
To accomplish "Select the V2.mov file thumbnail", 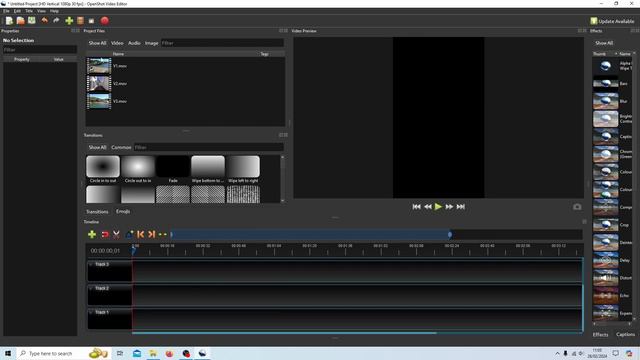I will click(x=99, y=83).
